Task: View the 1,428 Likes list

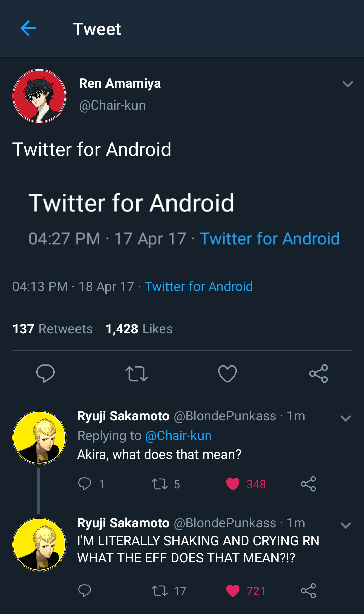Action: coord(139,329)
